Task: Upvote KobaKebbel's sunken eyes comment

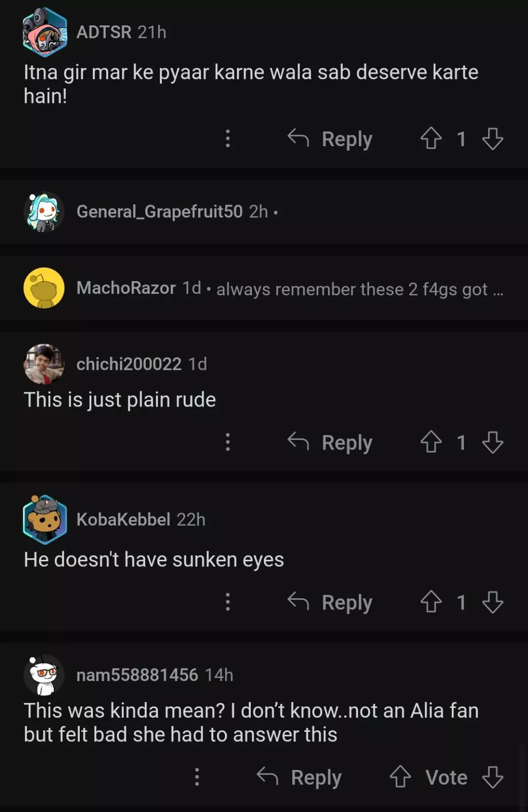Action: coord(431,602)
